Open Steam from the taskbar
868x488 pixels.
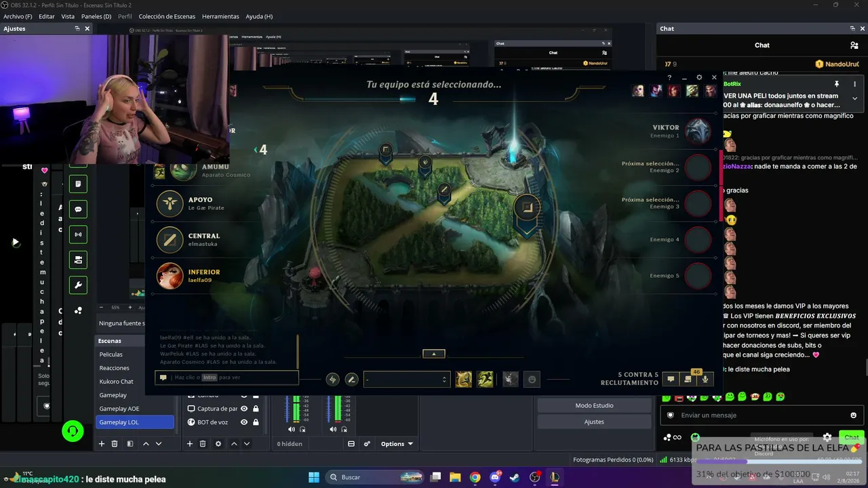[515, 477]
